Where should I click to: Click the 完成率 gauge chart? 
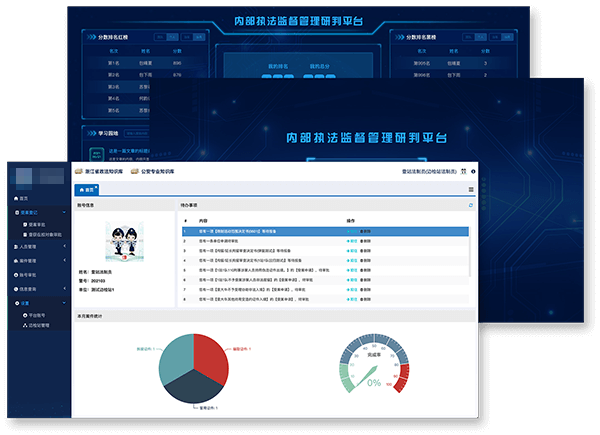(374, 372)
